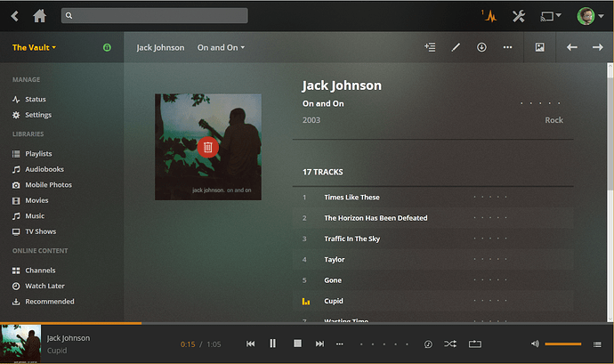Play track Gone
Image resolution: width=614 pixels, height=364 pixels.
click(x=333, y=280)
